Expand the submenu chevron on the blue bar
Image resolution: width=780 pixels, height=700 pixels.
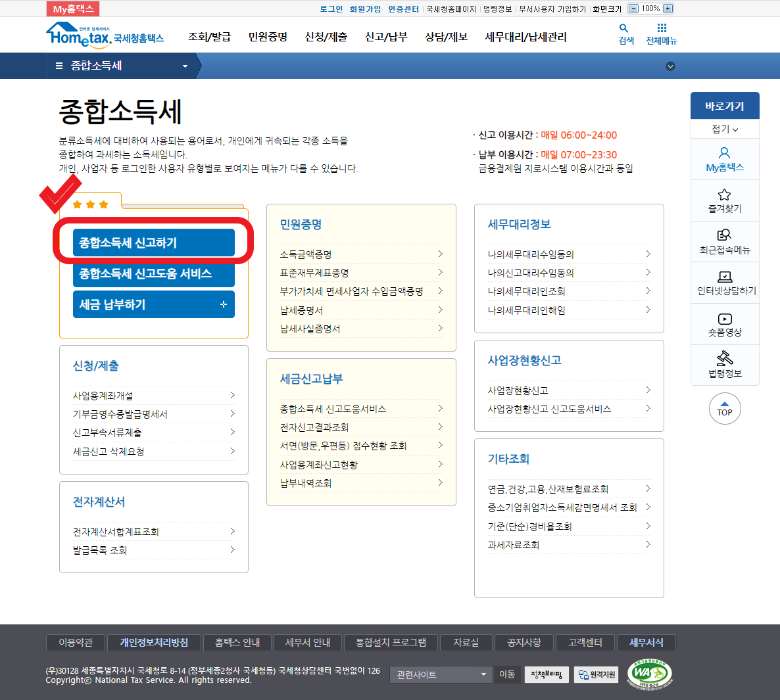(670, 66)
